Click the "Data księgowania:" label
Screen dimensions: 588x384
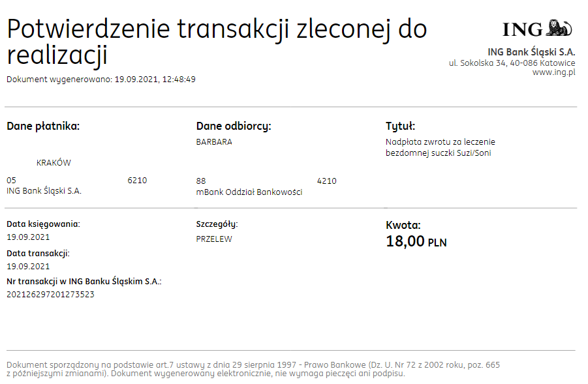[43, 224]
